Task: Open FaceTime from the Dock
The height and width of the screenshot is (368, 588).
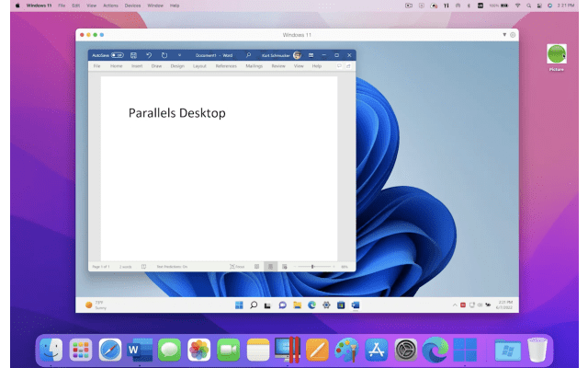Action: point(229,350)
